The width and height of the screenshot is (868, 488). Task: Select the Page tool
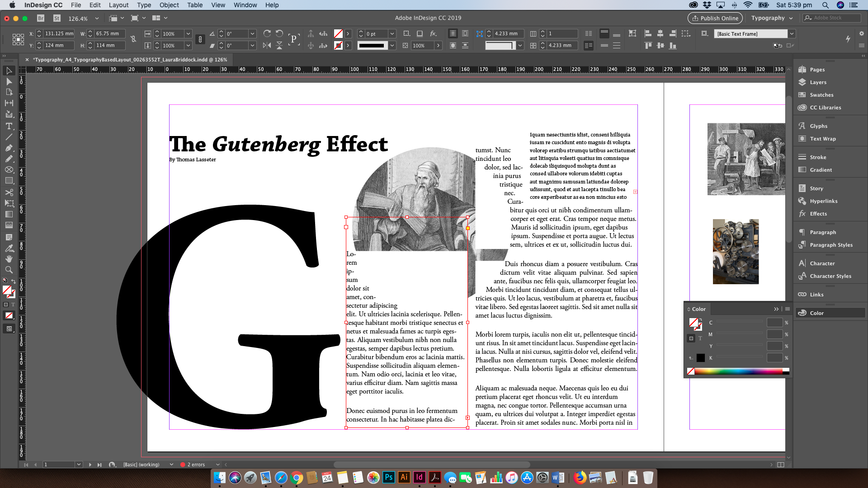[9, 92]
